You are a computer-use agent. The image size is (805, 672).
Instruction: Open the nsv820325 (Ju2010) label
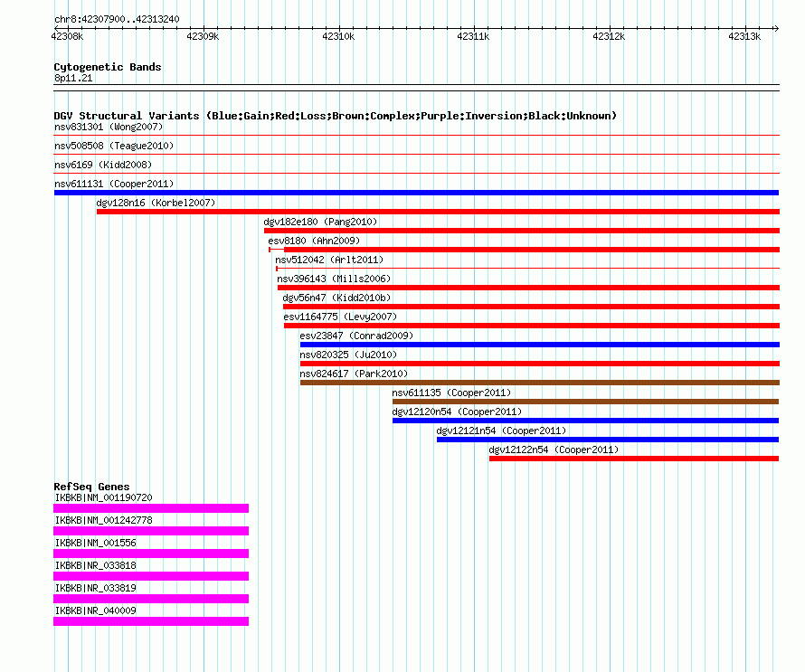348,355
